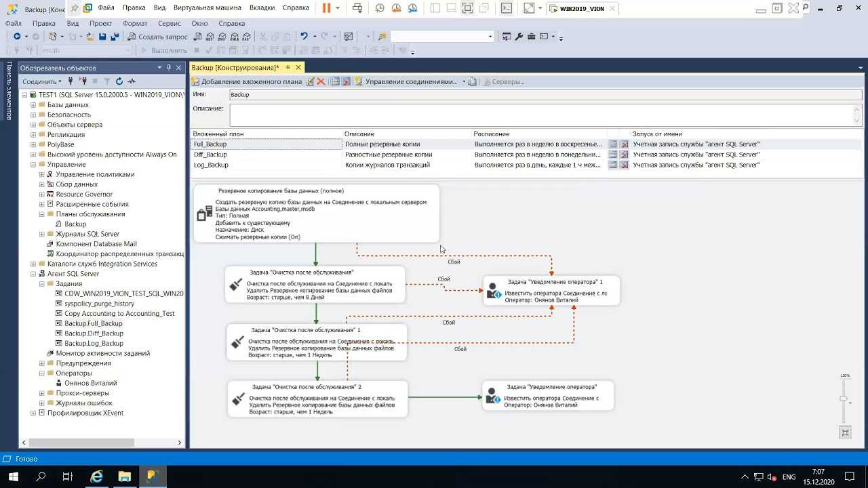Image resolution: width=868 pixels, height=488 pixels.
Task: Click the backup task icon in 'Резервное копирование базы данных' box
Action: (x=204, y=214)
